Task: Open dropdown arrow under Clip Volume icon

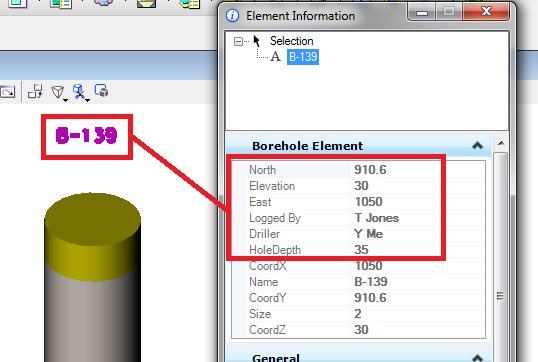Action: (87, 100)
